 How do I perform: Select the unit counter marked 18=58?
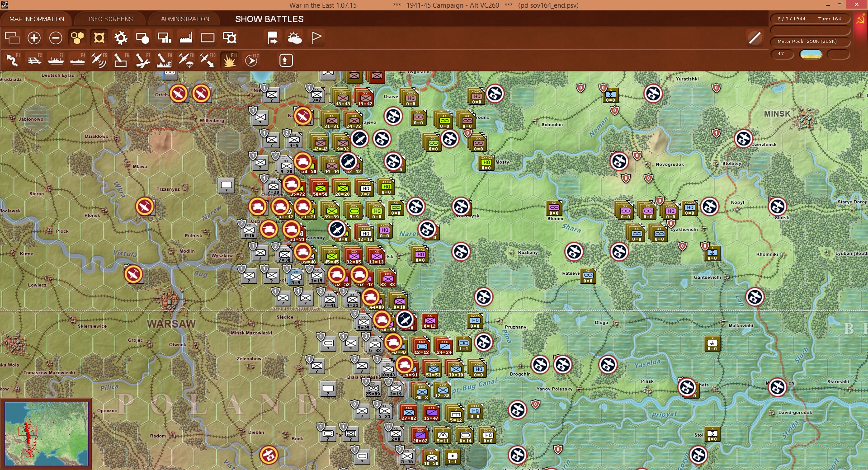tap(431, 457)
